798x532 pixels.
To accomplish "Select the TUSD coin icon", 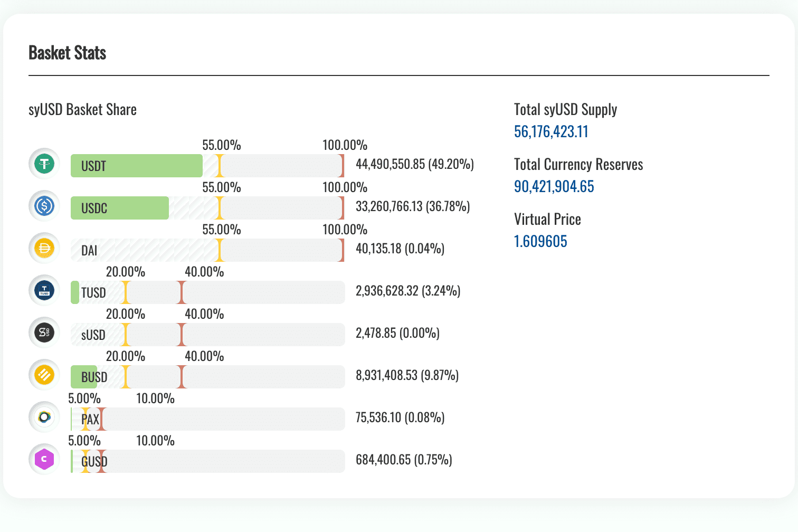I will (44, 290).
